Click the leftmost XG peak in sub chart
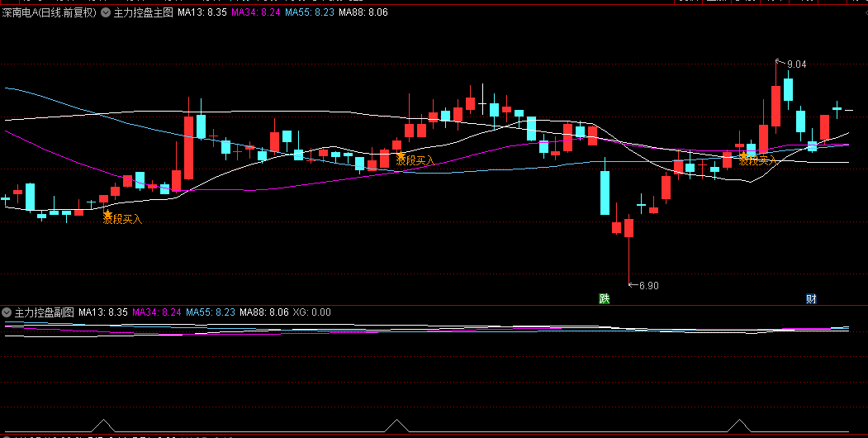Viewport: 868px width, 438px height. pyautogui.click(x=103, y=426)
